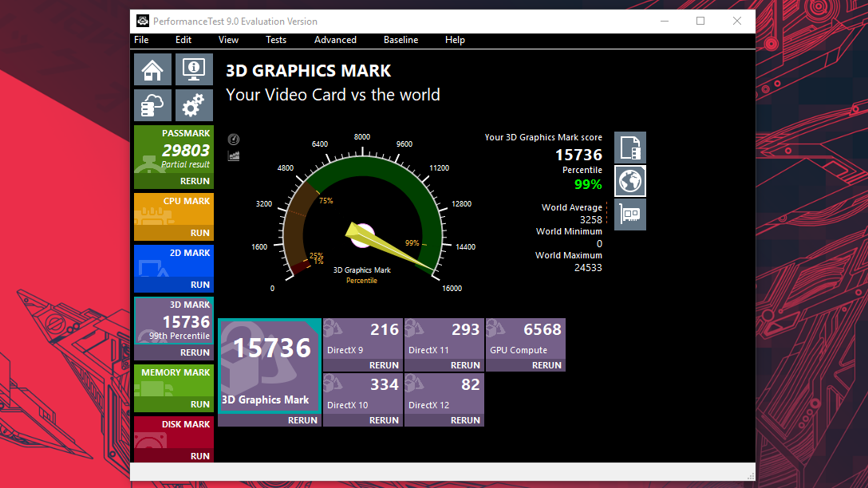Maximize the PerformanceTest window
The width and height of the screenshot is (868, 488).
700,21
